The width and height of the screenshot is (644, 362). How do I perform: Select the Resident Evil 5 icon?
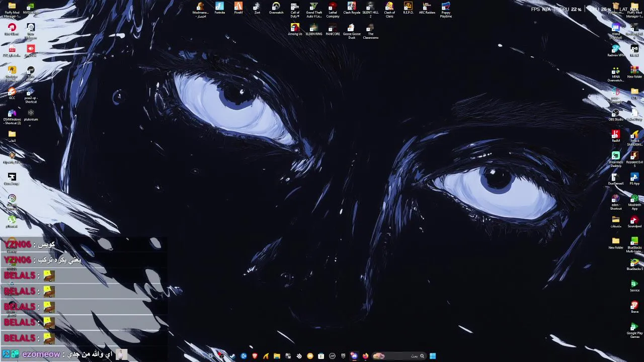tap(634, 159)
